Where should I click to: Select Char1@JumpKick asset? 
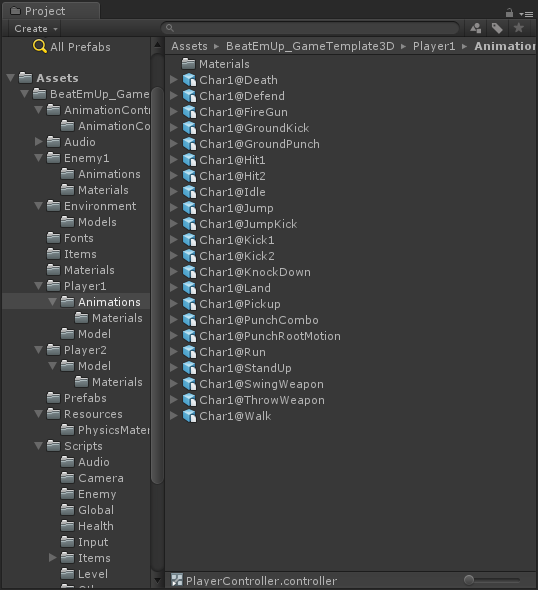(x=248, y=224)
